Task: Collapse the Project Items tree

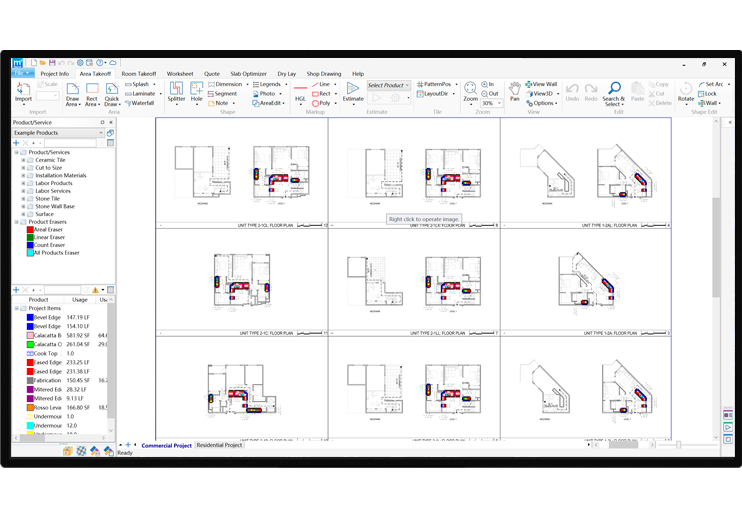Action: [16, 309]
